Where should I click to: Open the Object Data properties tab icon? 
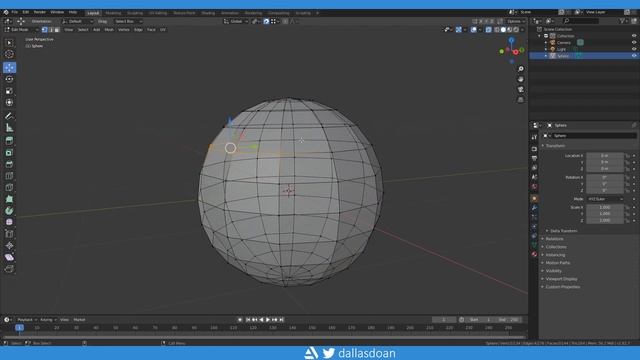click(x=534, y=245)
